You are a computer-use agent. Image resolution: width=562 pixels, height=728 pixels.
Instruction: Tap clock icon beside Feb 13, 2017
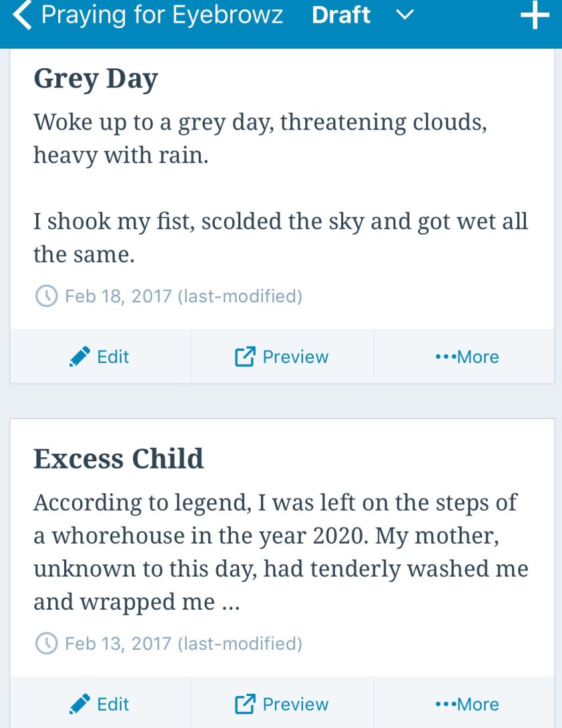45,644
